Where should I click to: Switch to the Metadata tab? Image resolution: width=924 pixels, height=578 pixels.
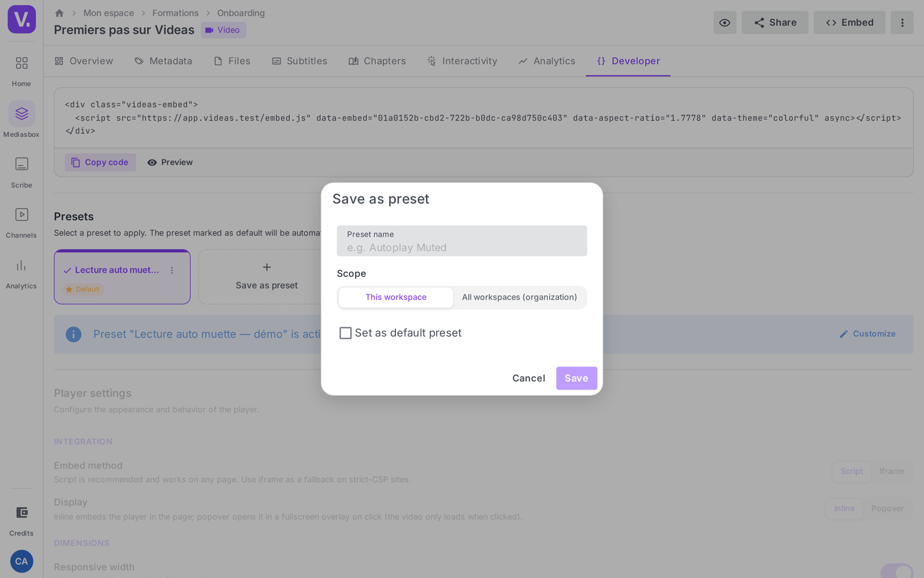tap(163, 61)
